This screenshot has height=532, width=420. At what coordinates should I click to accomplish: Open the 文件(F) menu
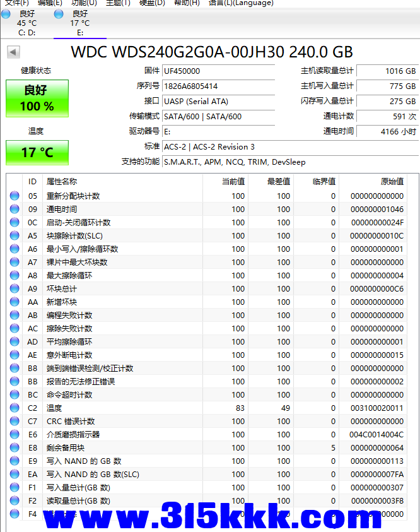click(x=17, y=3)
